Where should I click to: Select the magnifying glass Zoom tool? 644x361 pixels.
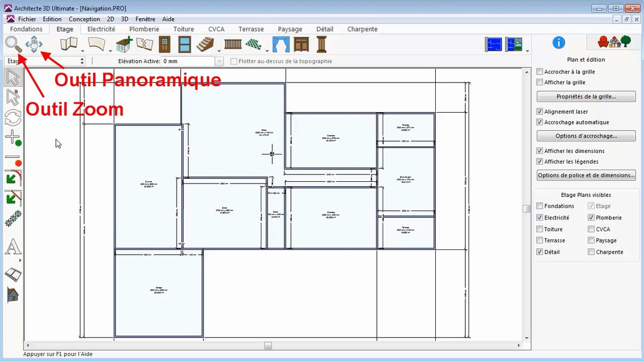(12, 44)
